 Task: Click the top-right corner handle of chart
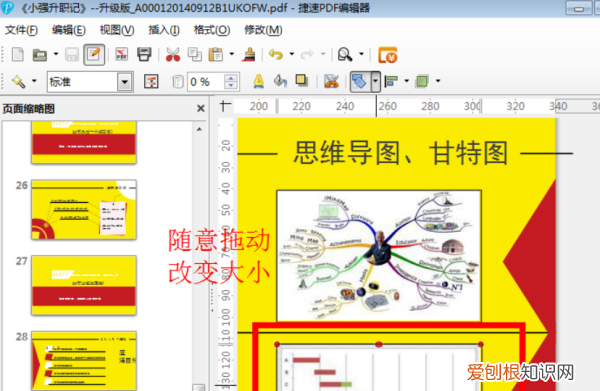pos(481,345)
